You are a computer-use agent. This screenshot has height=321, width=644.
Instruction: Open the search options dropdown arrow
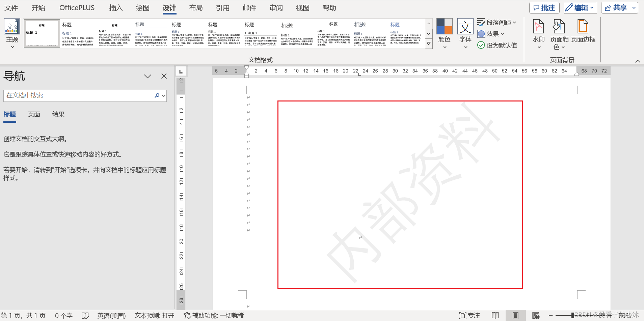coord(164,96)
